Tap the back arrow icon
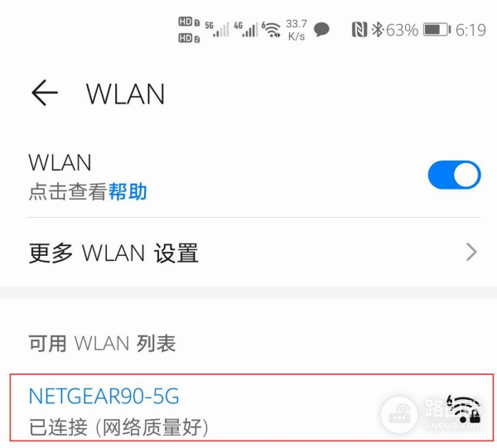 pos(45,93)
